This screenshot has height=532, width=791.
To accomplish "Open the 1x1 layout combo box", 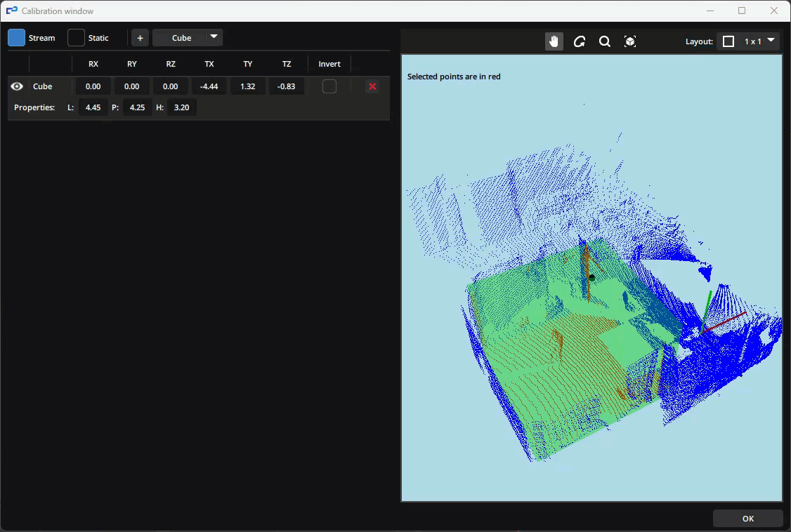I will pos(748,41).
